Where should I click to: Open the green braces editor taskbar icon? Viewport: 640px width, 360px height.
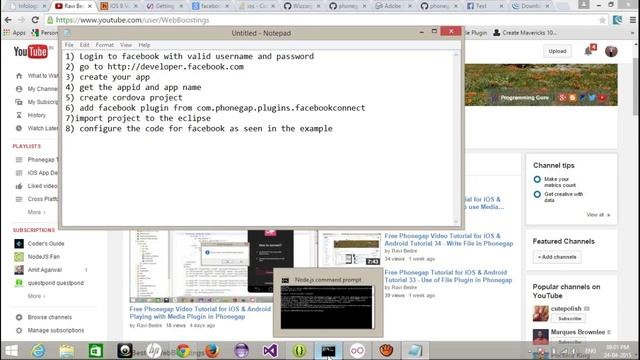click(299, 351)
